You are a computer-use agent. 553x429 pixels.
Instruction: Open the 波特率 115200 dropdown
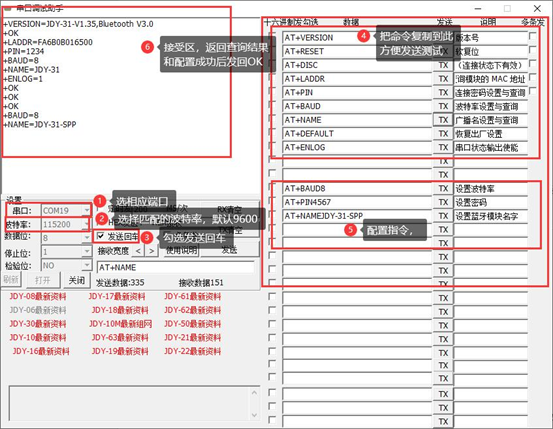pyautogui.click(x=86, y=224)
